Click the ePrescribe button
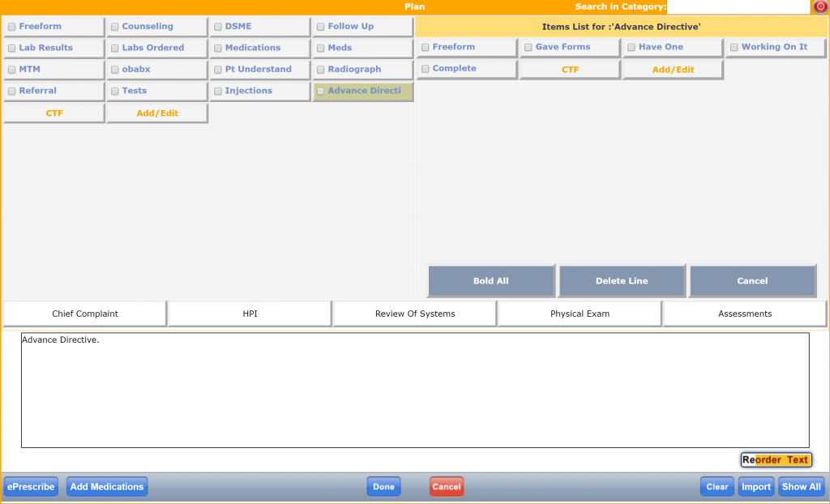This screenshot has width=830, height=504. point(32,487)
